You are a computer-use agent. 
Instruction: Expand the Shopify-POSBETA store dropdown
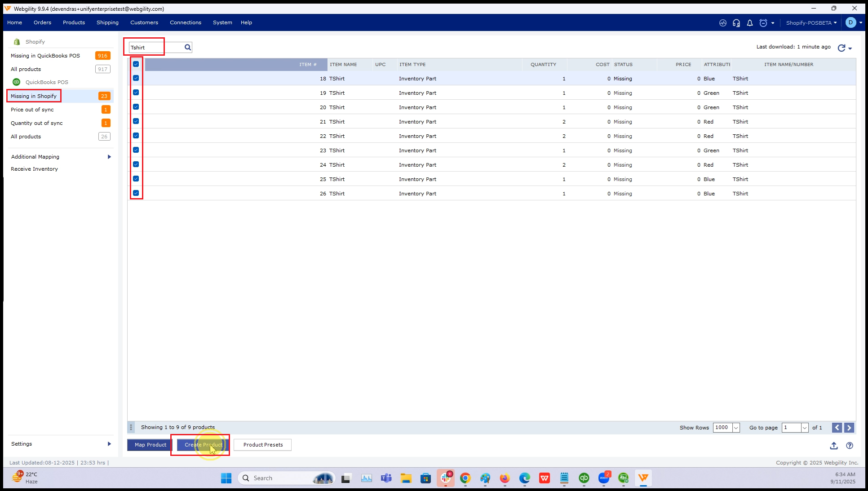click(811, 23)
